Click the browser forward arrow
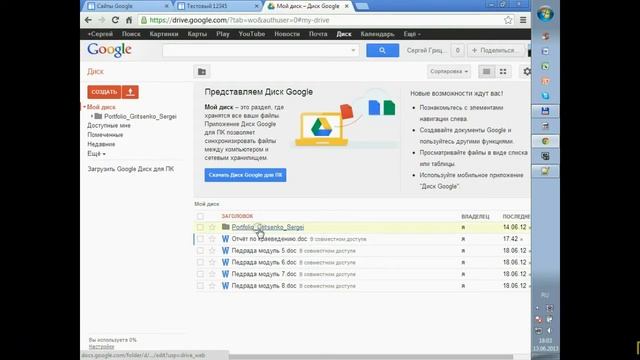The image size is (640, 360). [102, 20]
